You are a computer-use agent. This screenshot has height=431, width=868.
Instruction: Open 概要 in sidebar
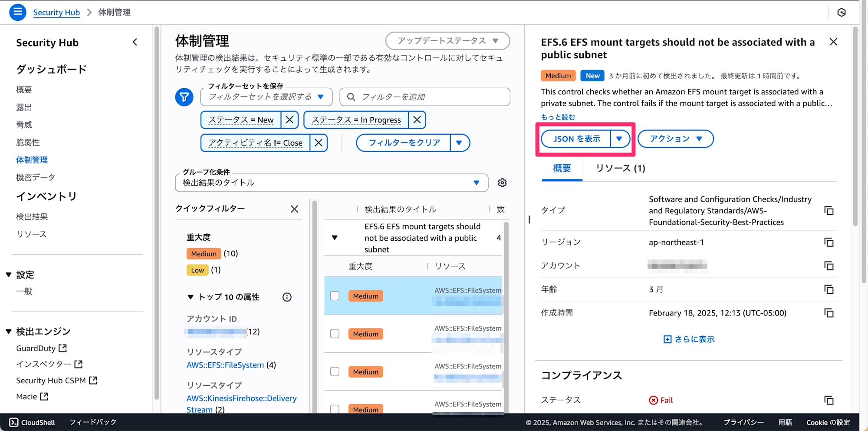(x=24, y=90)
